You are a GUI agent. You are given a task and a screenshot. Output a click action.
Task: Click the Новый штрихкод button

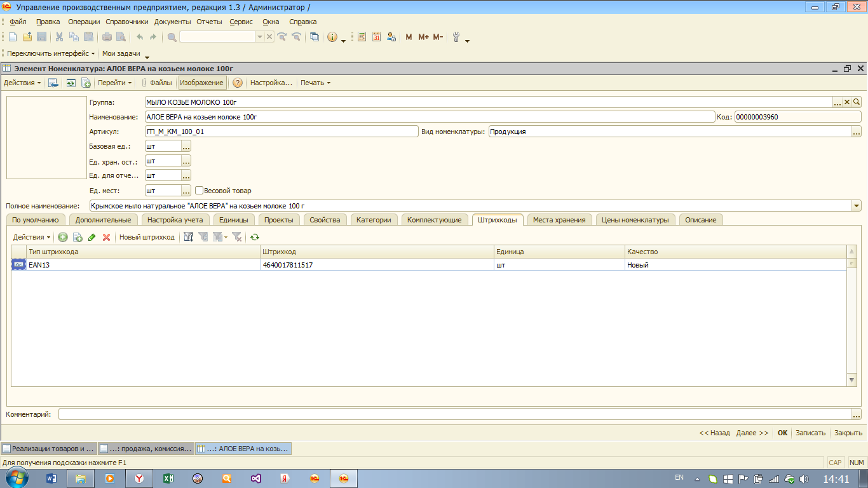coord(147,237)
